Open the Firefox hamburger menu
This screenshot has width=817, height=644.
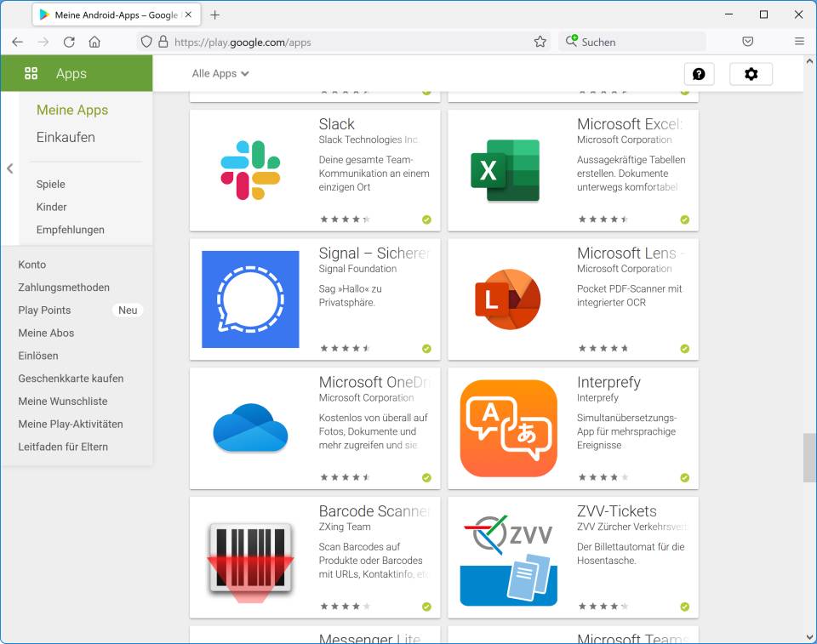[799, 42]
